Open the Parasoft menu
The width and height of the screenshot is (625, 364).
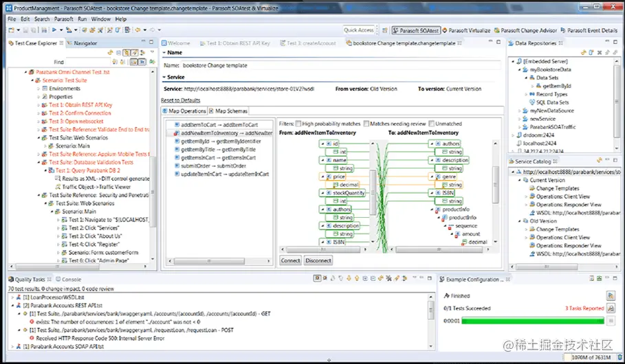click(63, 19)
